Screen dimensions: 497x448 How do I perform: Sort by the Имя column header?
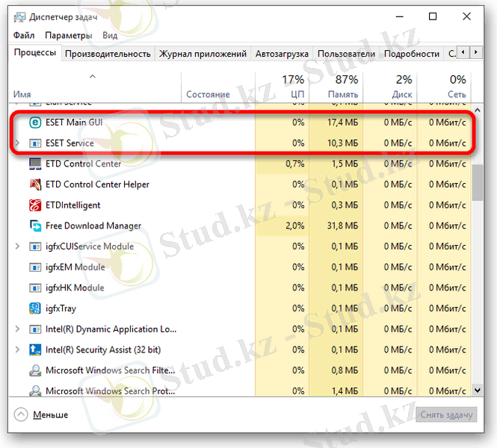point(95,87)
